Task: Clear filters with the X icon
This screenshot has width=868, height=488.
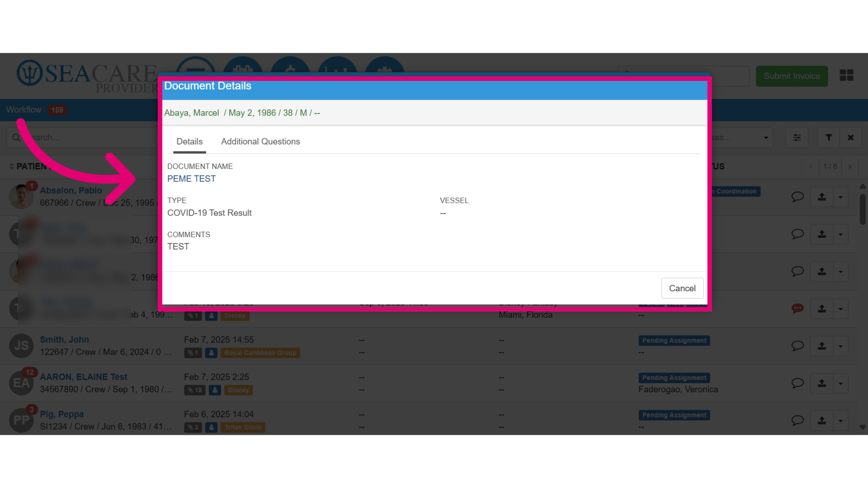Action: pos(851,137)
